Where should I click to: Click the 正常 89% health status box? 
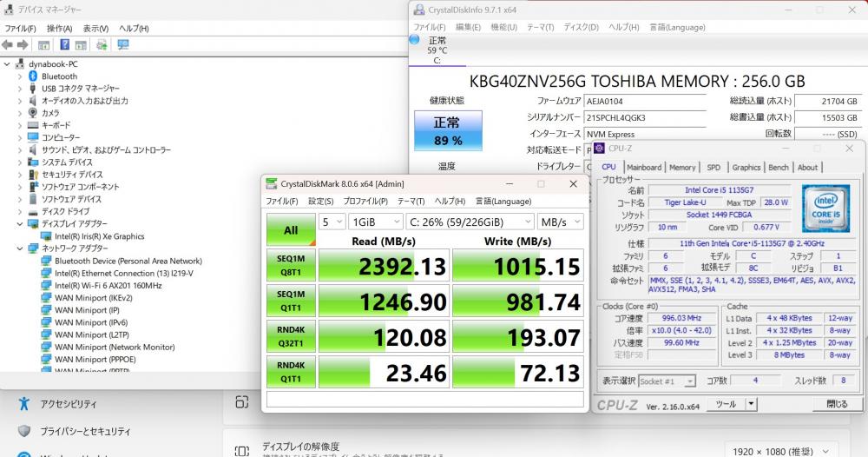pos(447,130)
